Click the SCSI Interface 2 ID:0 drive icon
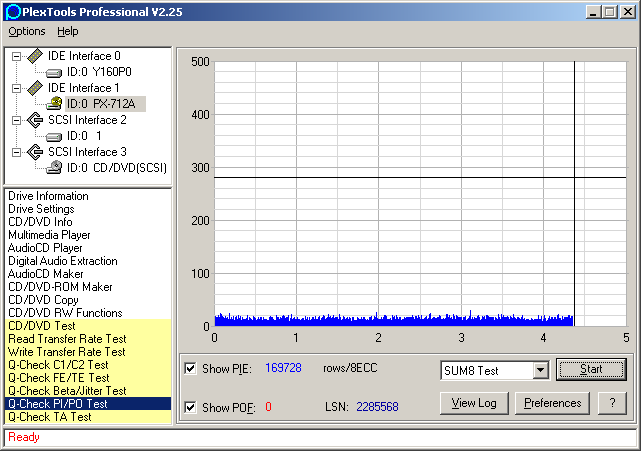This screenshot has width=641, height=451. (x=54, y=137)
